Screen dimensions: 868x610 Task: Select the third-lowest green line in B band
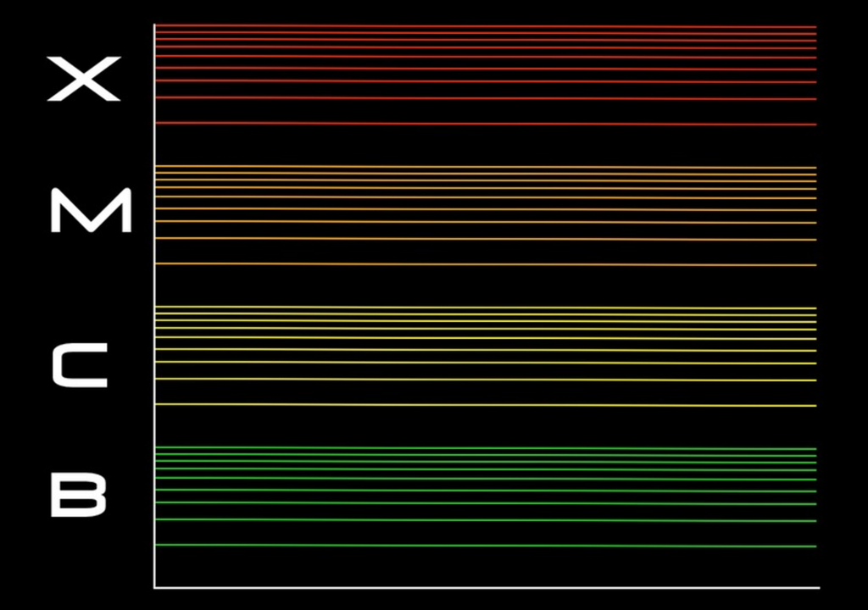(x=485, y=503)
